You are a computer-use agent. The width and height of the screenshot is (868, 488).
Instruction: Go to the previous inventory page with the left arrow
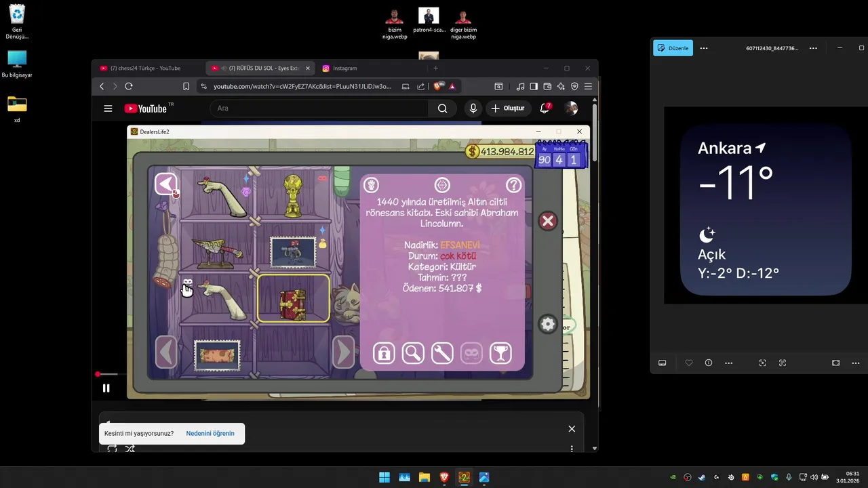coord(166,352)
